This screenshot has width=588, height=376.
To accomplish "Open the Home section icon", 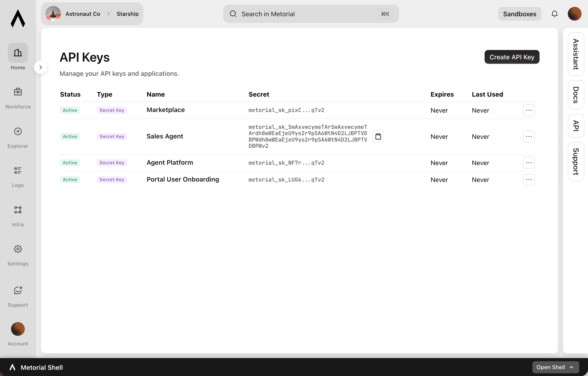I will [x=18, y=53].
